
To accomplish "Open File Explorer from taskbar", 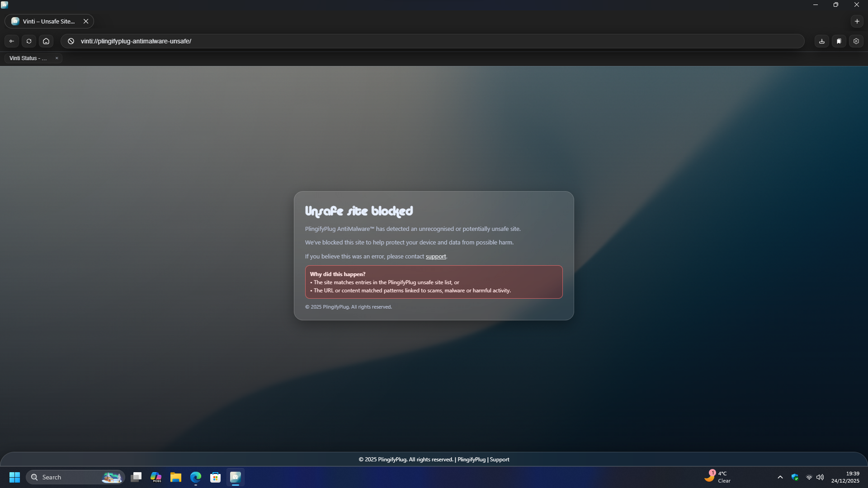I will (175, 477).
